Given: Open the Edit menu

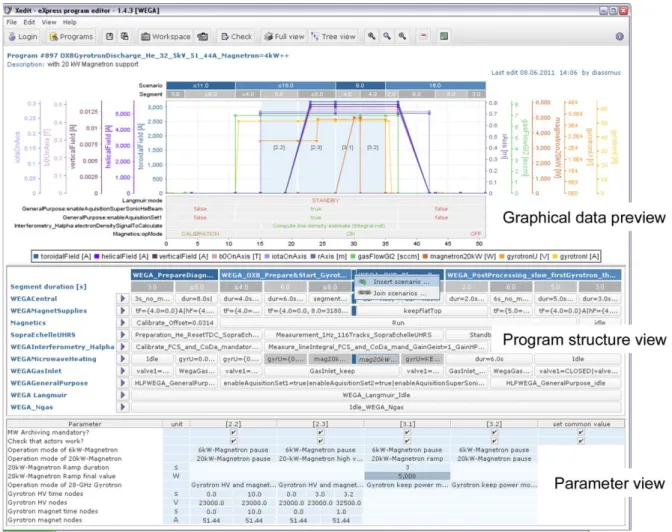Looking at the screenshot, I should tap(29, 22).
